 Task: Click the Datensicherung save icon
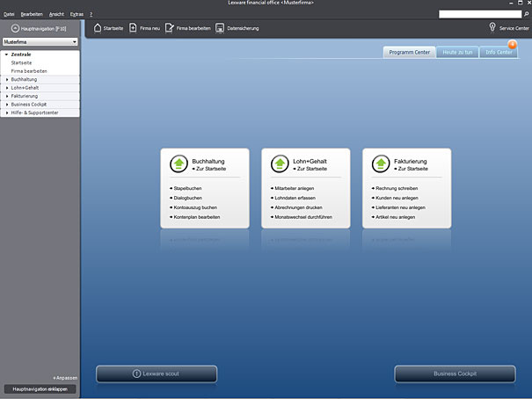tap(220, 28)
